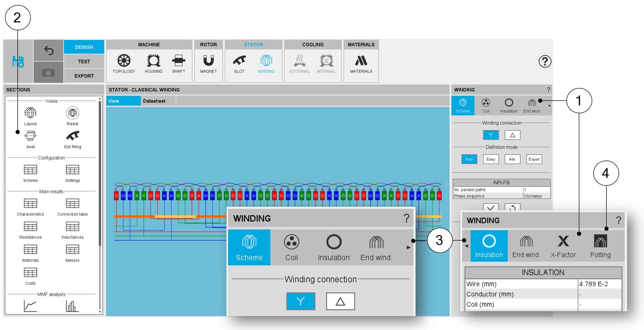Open the Inductances results table
The width and height of the screenshot is (644, 330).
point(73,230)
